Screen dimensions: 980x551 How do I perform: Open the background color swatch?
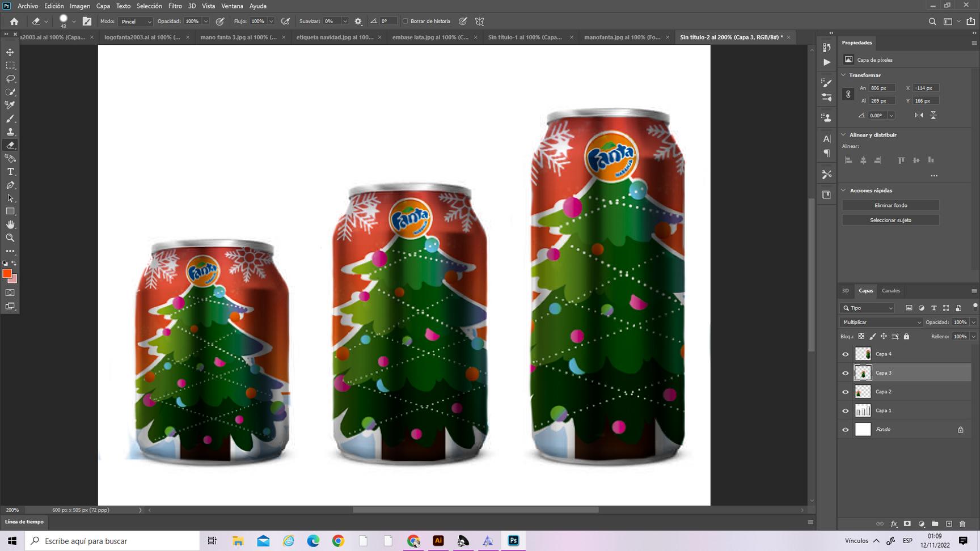click(x=14, y=279)
